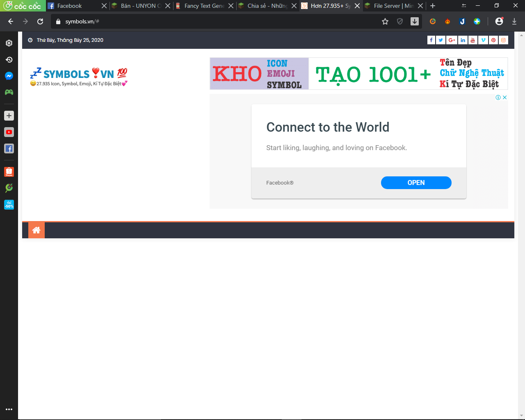Close the Facebook tab

pos(104,6)
